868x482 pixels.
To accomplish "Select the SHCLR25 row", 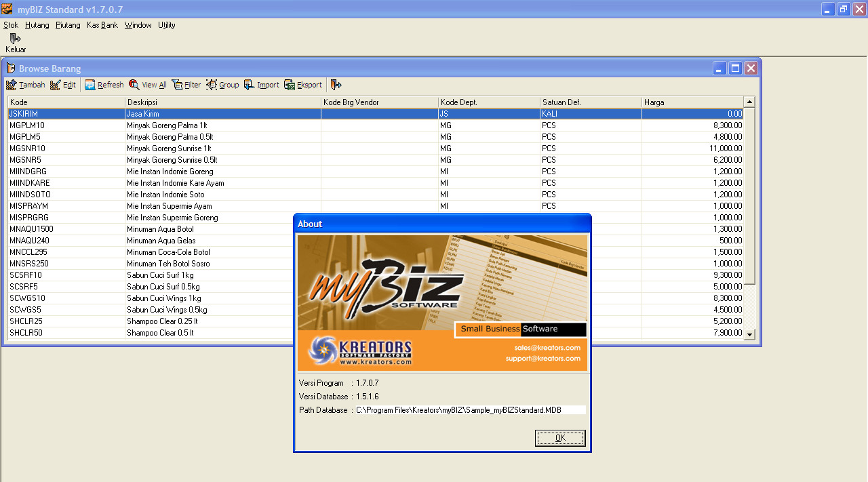I will (151, 321).
